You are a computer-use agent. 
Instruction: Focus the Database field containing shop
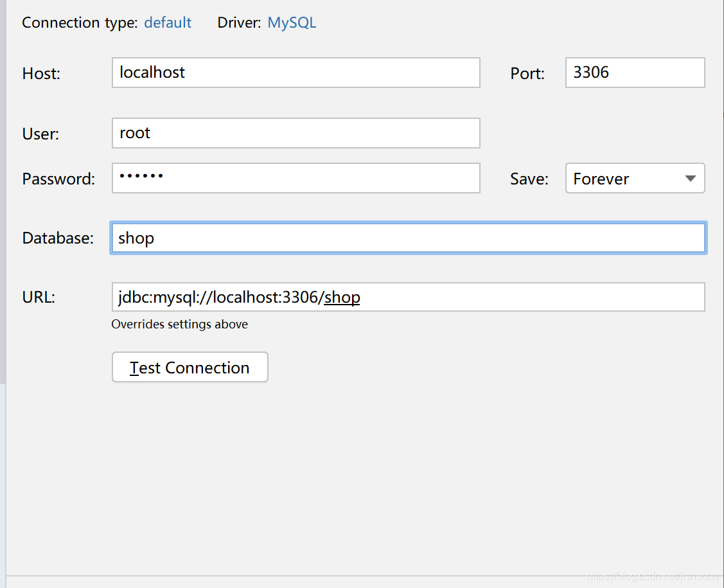tap(408, 238)
